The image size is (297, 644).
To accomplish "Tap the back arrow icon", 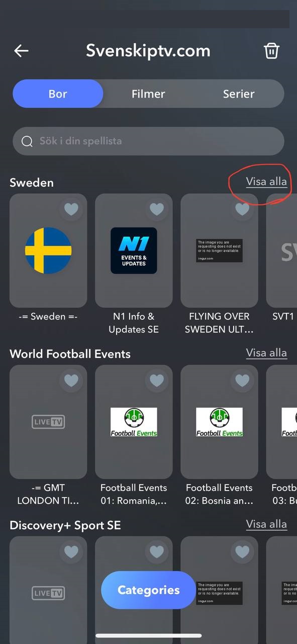I will pos(21,50).
